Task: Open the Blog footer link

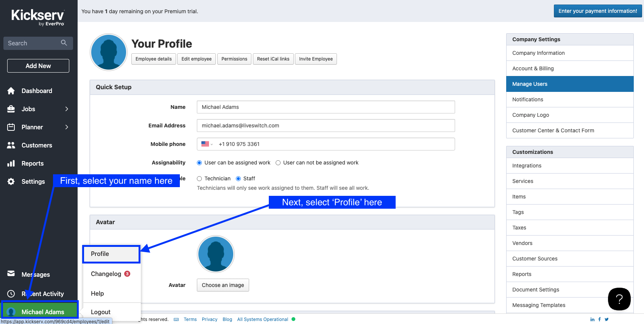Action: tap(227, 319)
